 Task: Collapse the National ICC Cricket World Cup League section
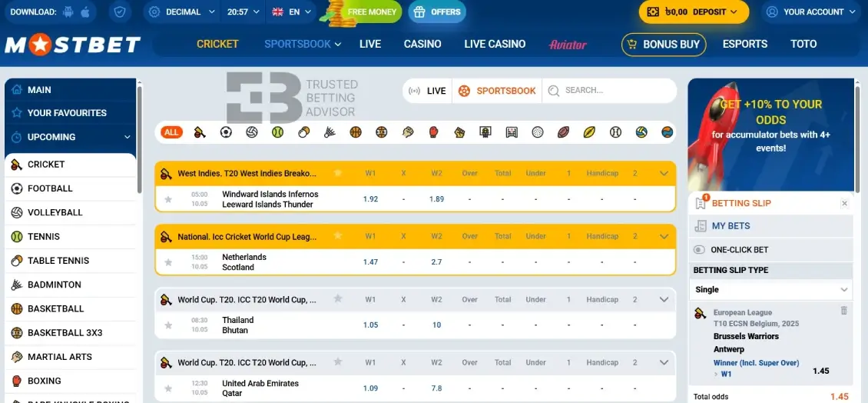point(664,236)
